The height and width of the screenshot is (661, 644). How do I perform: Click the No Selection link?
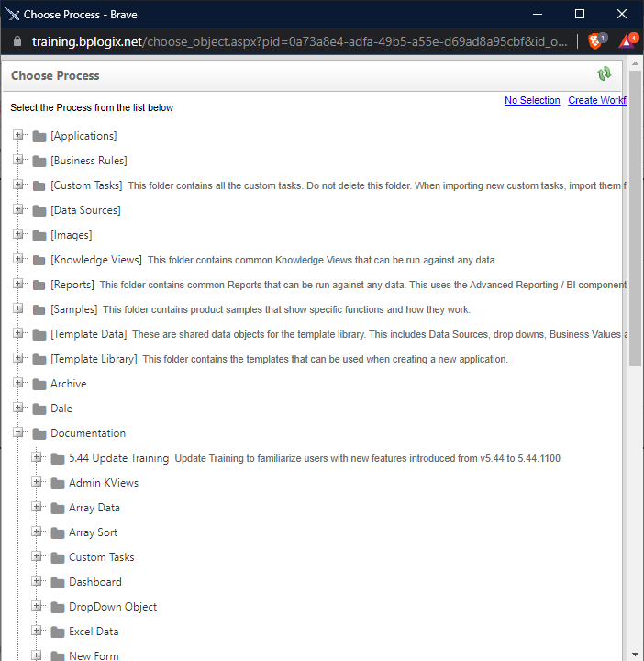pyautogui.click(x=532, y=100)
